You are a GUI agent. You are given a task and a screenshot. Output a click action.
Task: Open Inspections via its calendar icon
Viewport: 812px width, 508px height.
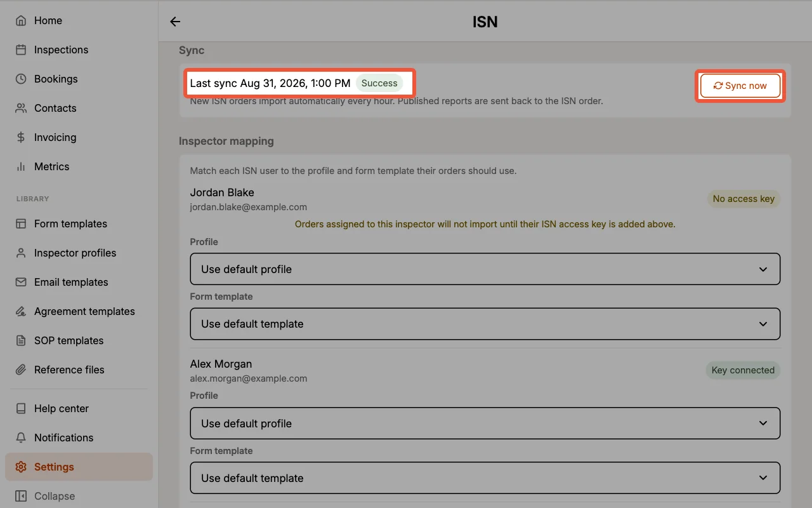coord(21,50)
